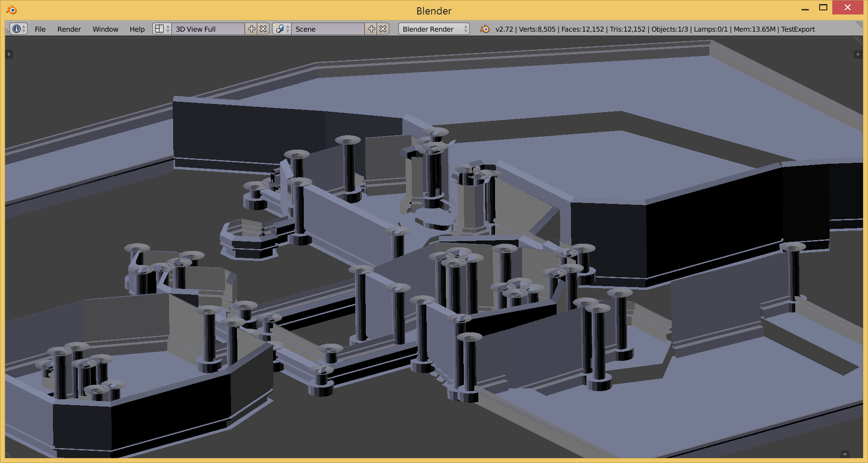Close the Blender window

pos(847,8)
